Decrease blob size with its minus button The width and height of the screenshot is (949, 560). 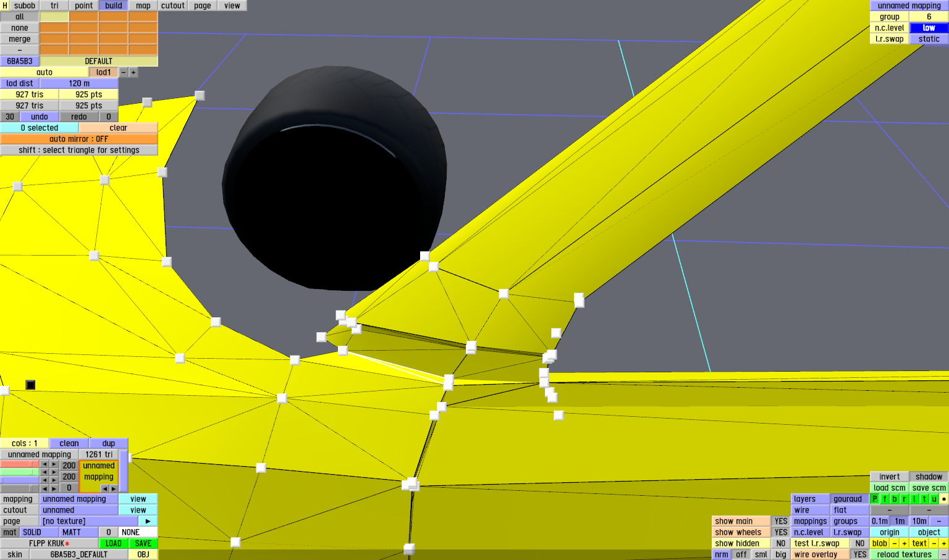[x=895, y=543]
